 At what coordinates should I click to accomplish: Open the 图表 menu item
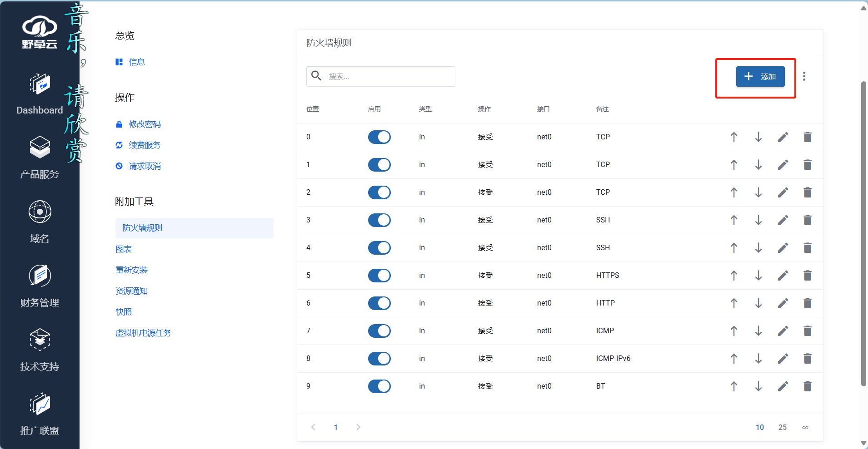(x=124, y=249)
